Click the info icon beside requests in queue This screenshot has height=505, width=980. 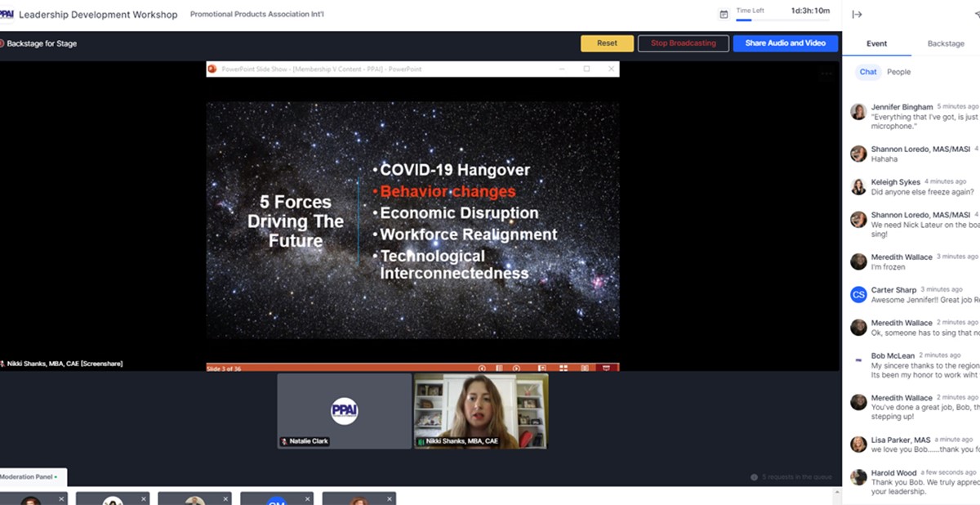click(x=754, y=477)
